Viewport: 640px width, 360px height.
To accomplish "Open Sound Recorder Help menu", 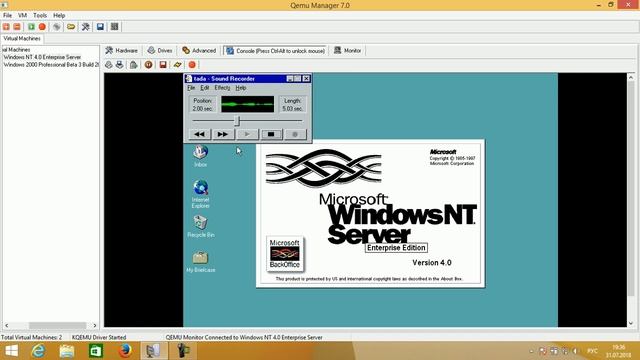I will pos(241,88).
